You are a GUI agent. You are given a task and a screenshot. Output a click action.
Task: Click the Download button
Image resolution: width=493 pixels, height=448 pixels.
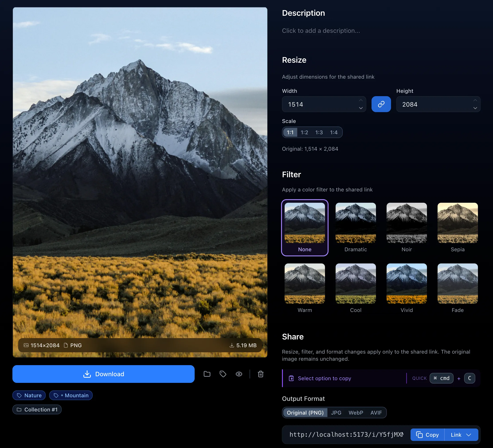[x=104, y=374]
